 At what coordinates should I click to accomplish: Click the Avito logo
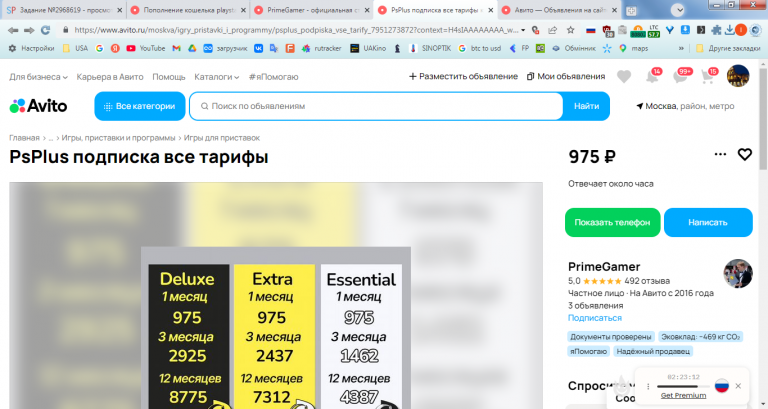coord(38,106)
